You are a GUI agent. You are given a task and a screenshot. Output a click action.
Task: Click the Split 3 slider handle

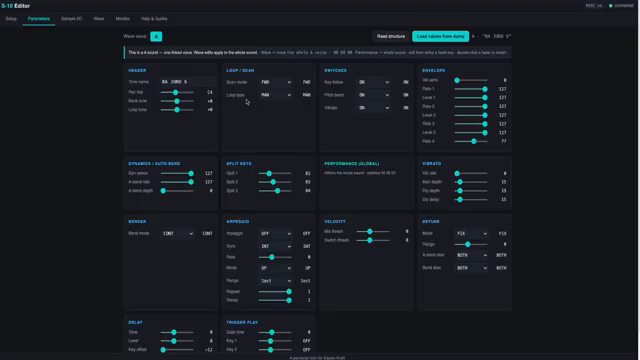[278, 191]
